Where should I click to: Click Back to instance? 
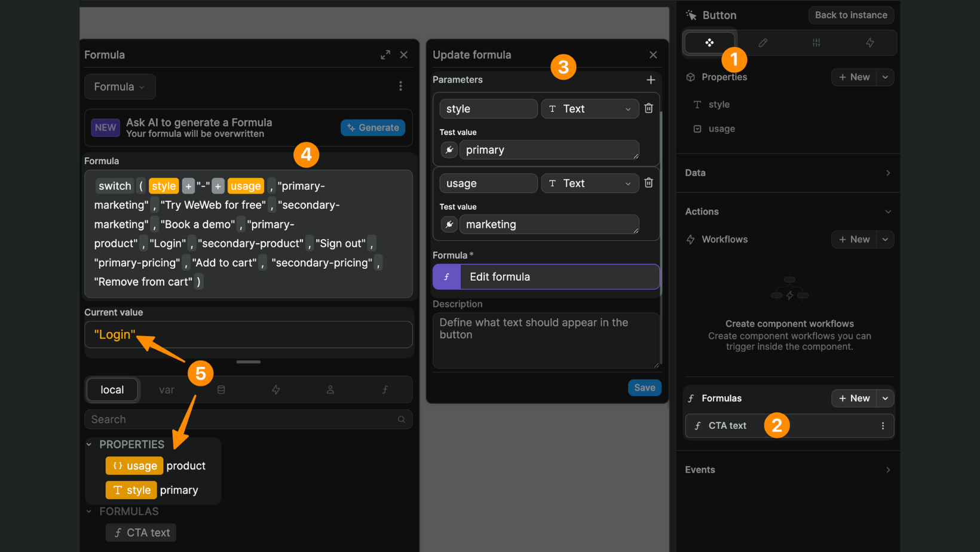(x=851, y=15)
